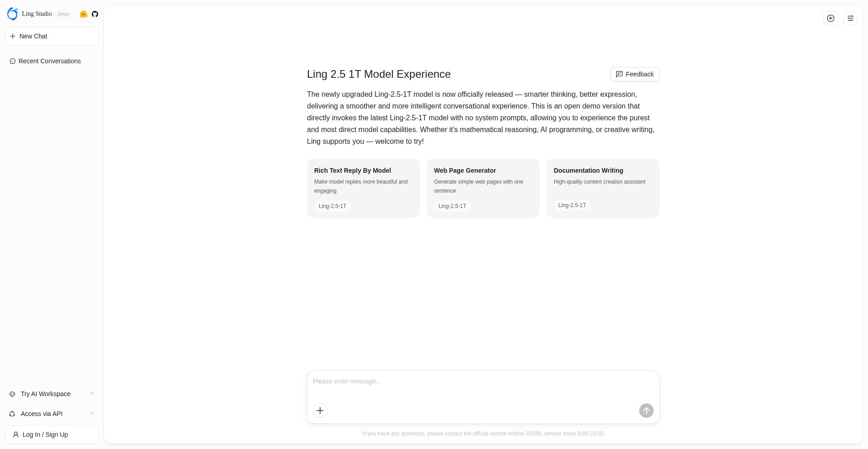Open the model settings sliders icon
The height and width of the screenshot is (449, 868).
click(850, 18)
